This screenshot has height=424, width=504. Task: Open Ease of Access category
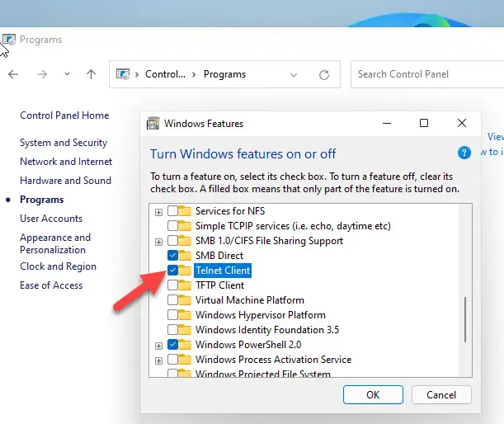(x=51, y=285)
